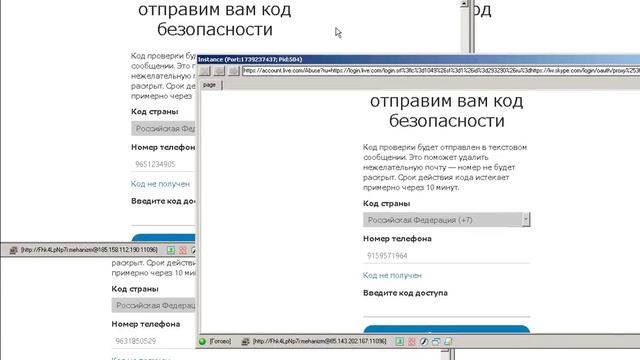
Task: Click phone number field showing 9159571964
Action: click(x=447, y=256)
